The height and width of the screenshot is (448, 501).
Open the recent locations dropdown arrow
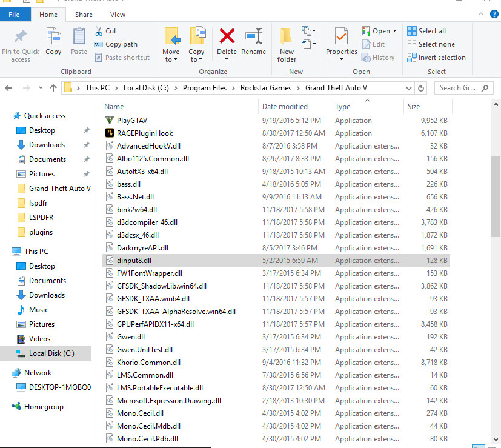40,88
